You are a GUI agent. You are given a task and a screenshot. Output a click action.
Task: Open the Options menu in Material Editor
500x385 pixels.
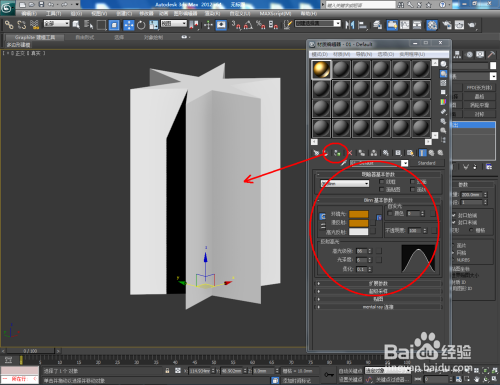(x=385, y=54)
